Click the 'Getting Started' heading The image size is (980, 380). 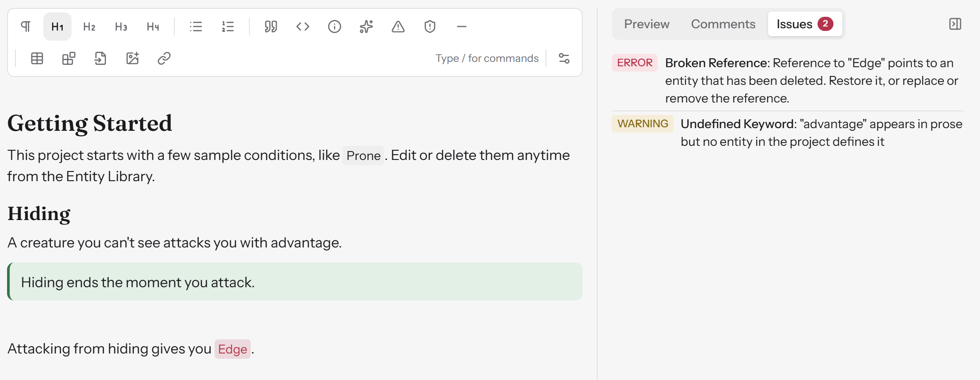[x=90, y=123]
